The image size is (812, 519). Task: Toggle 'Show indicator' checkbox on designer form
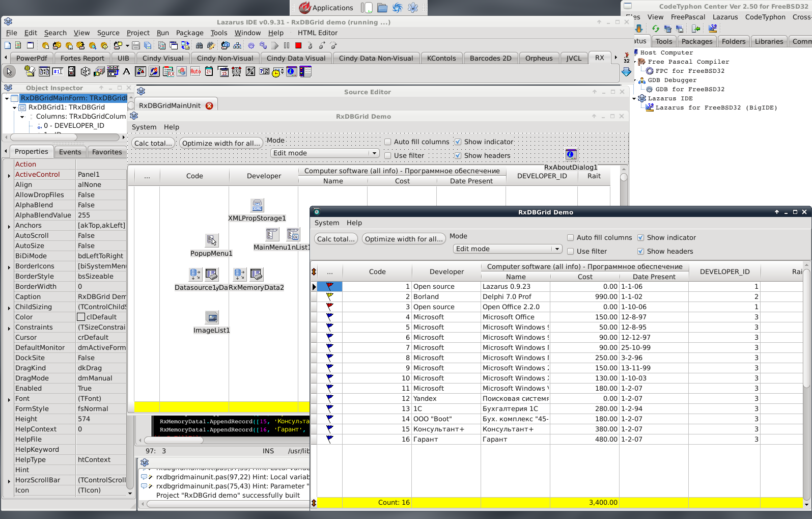[x=458, y=142]
